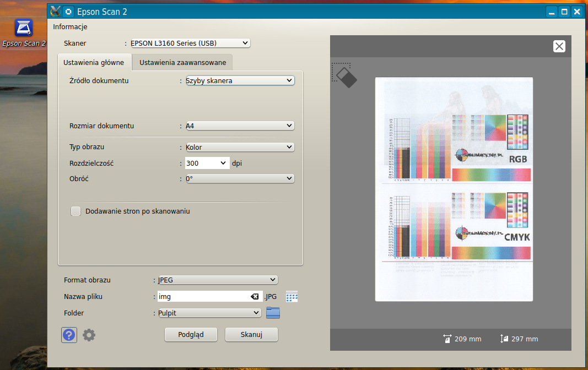Minimize the Epson Scan 2 window

pyautogui.click(x=551, y=12)
